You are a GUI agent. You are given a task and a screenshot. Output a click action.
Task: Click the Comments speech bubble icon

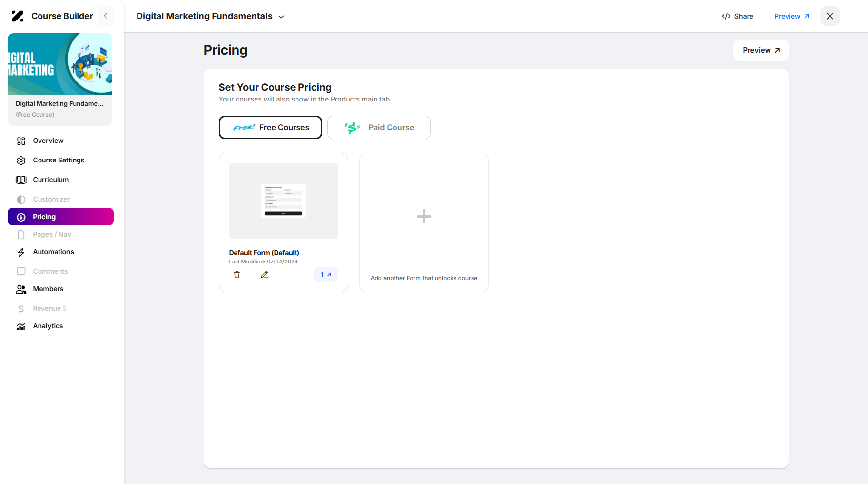pyautogui.click(x=21, y=272)
